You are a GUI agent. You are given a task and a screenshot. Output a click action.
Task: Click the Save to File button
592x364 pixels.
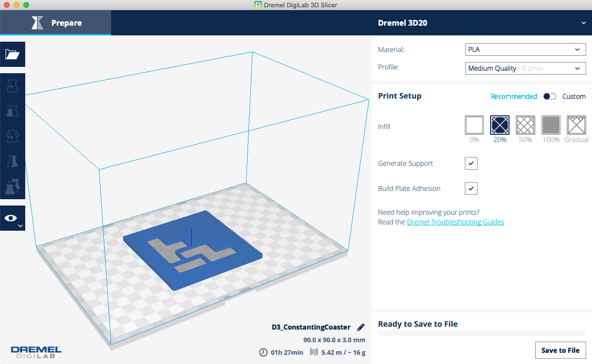(x=560, y=350)
